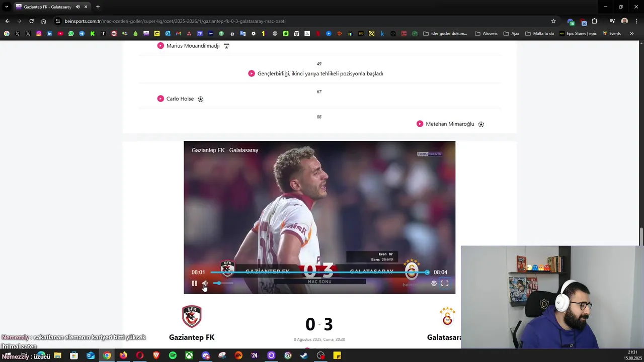Screen dimensions: 644x362
Task: Play the Carlo Holse goal clip
Action: coord(160,99)
